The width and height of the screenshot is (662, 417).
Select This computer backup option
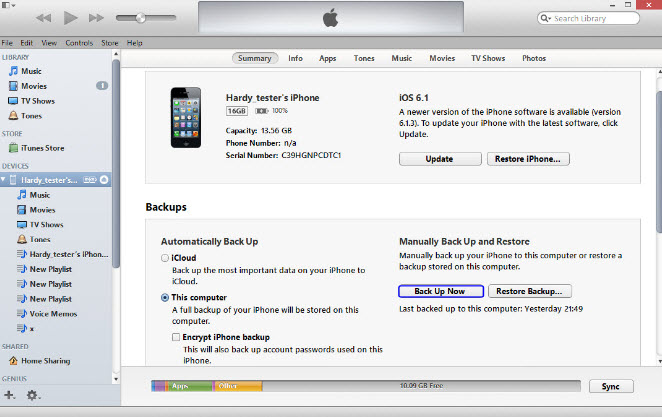click(x=165, y=298)
